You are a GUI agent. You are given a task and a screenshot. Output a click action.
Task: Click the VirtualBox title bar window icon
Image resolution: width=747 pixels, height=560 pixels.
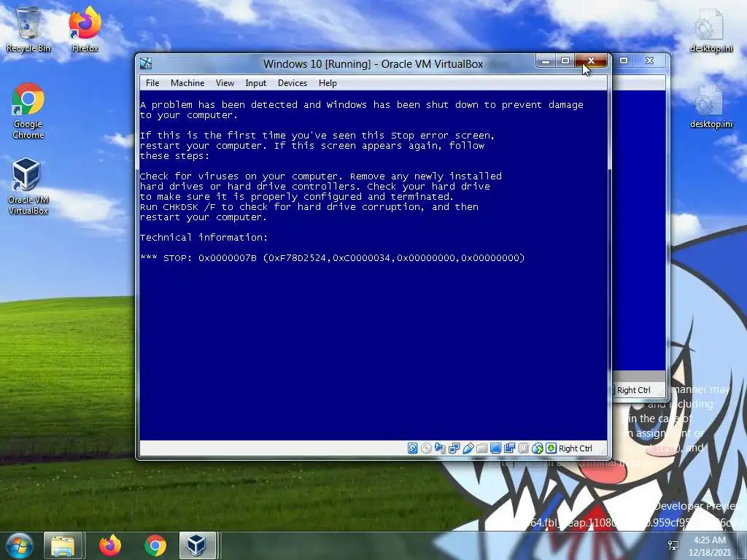pos(146,63)
